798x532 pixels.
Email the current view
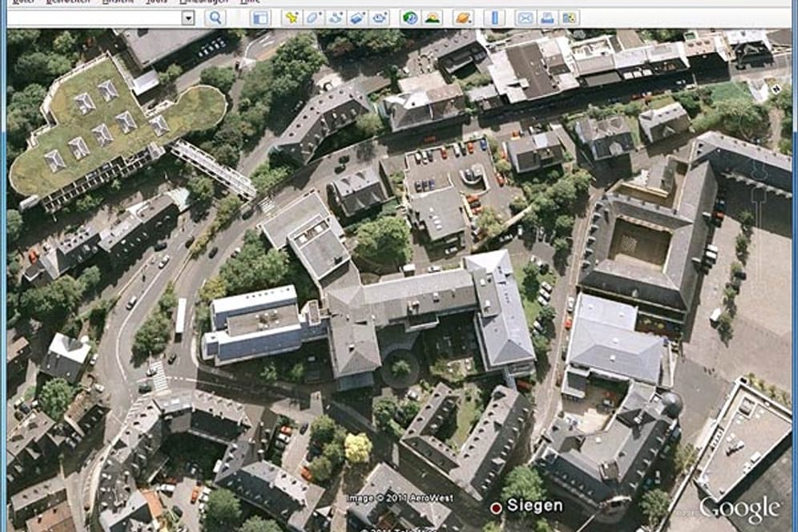click(525, 18)
